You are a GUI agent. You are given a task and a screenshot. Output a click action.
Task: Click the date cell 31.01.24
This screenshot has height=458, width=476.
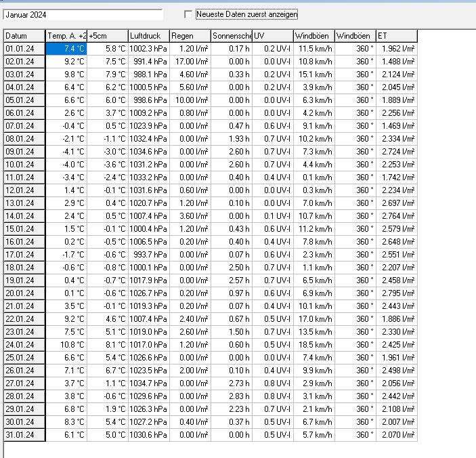pyautogui.click(x=24, y=435)
